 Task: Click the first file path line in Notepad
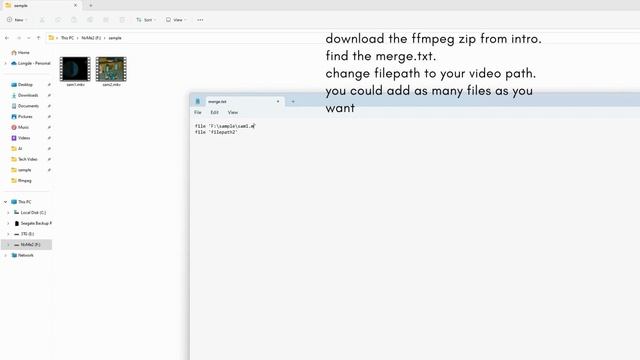(x=225, y=126)
